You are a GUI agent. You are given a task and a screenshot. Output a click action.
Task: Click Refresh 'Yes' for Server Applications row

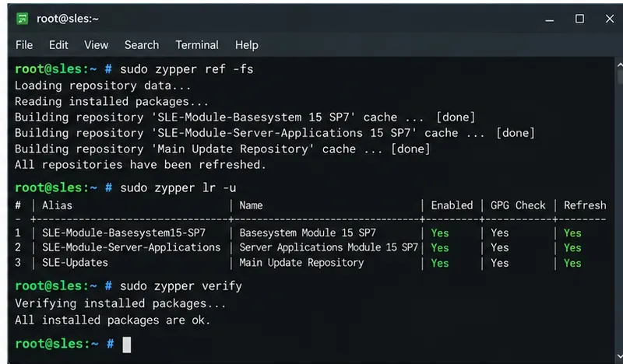click(x=572, y=248)
